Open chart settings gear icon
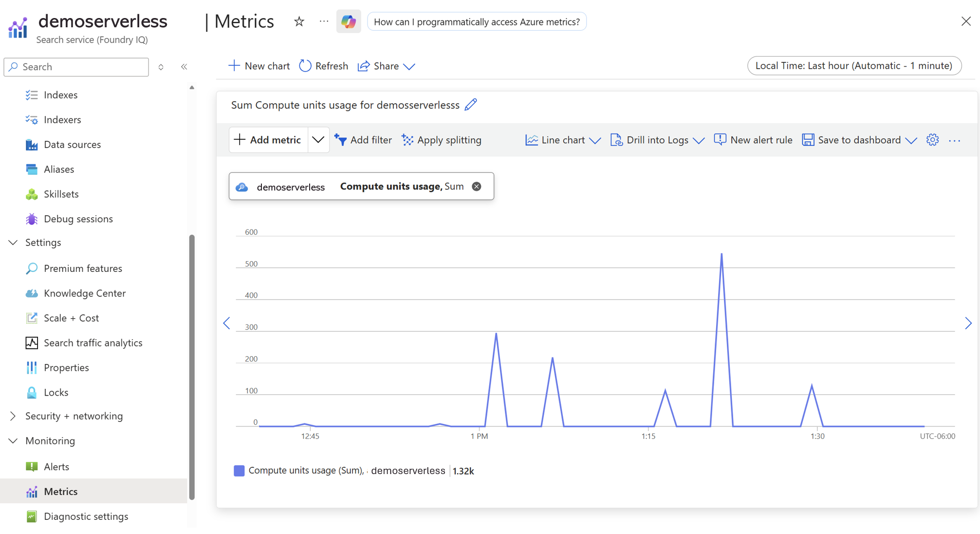Screen dimensions: 980x534 coord(932,140)
